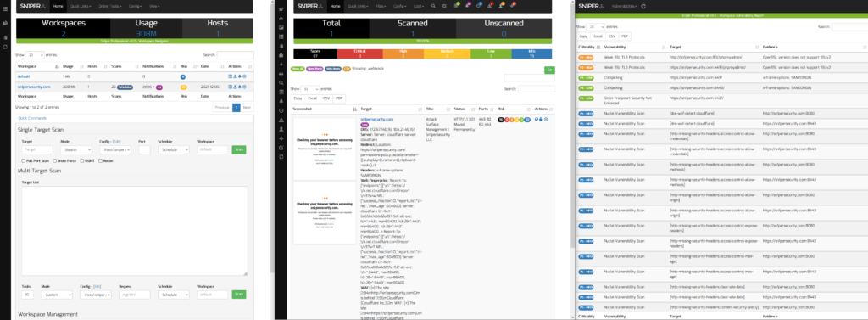Click the warning triangle icon in the middle sidebar

coord(281,120)
